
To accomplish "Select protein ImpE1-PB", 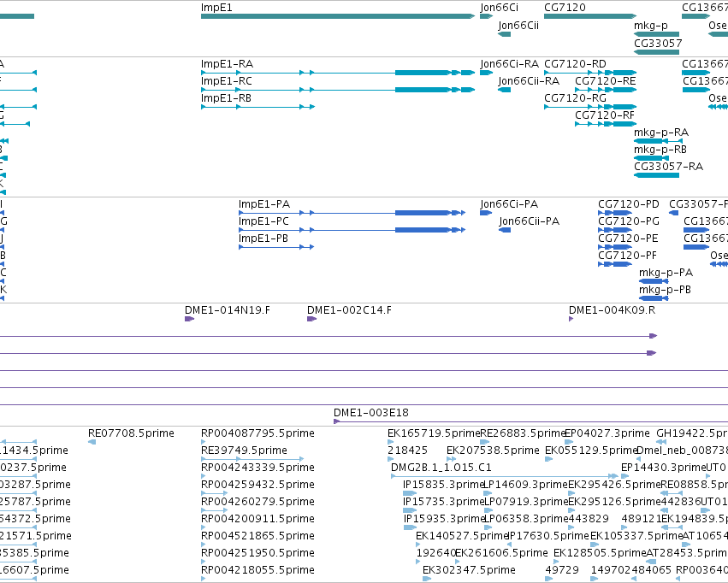I will point(276,247).
